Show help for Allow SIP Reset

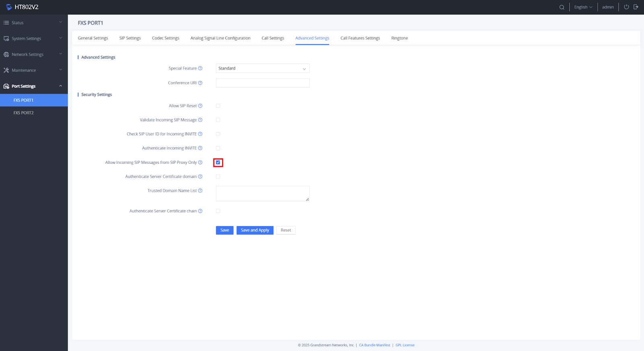pyautogui.click(x=200, y=106)
